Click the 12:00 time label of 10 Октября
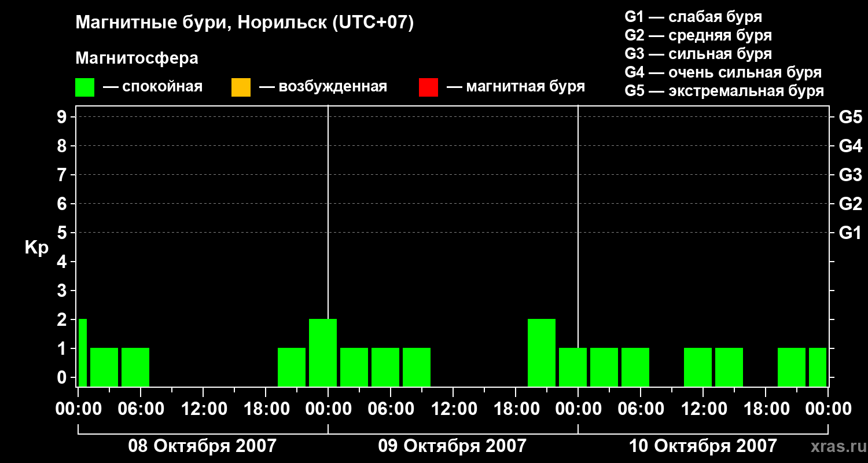868x463 pixels. [703, 409]
